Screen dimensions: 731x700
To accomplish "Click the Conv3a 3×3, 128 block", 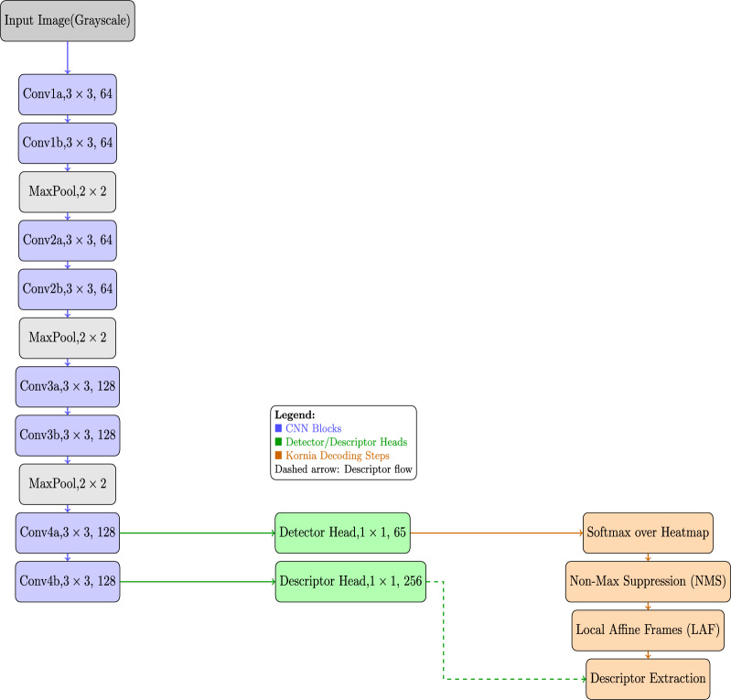I will coord(68,387).
